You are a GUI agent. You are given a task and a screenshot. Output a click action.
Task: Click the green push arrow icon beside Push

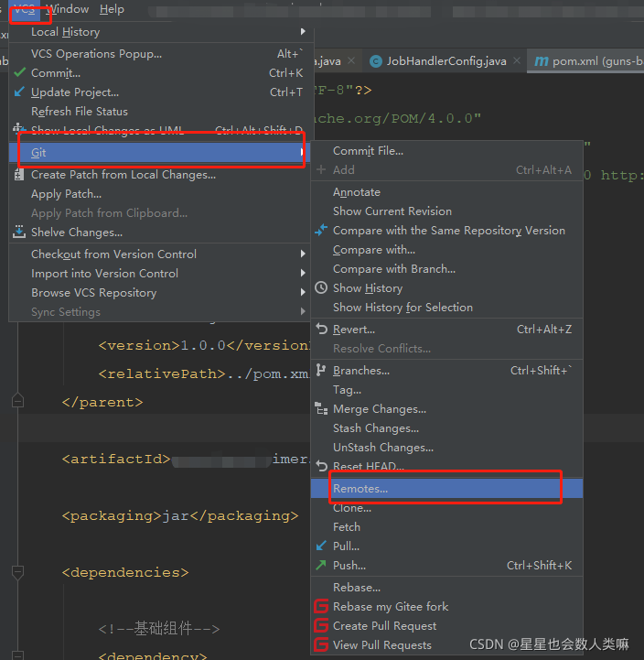point(321,565)
